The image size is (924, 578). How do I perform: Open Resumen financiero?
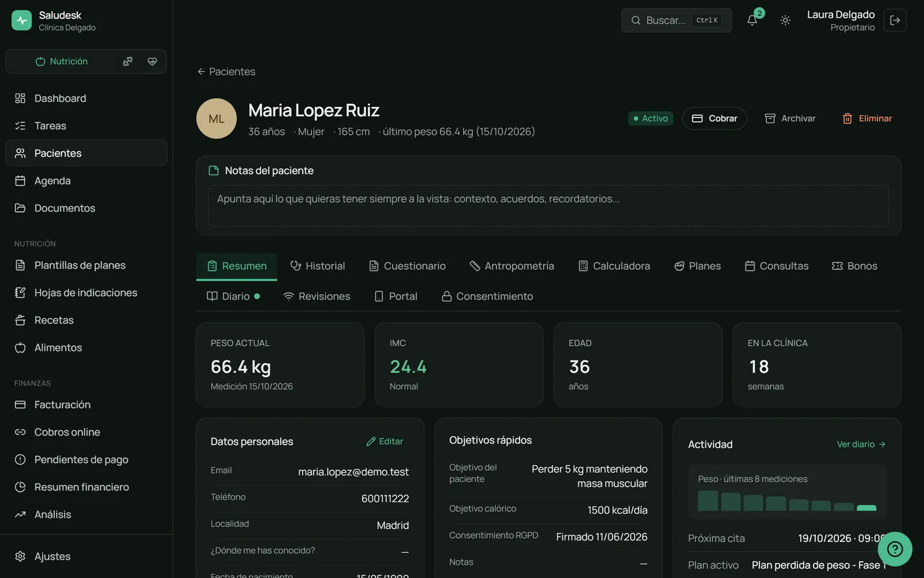(x=86, y=487)
